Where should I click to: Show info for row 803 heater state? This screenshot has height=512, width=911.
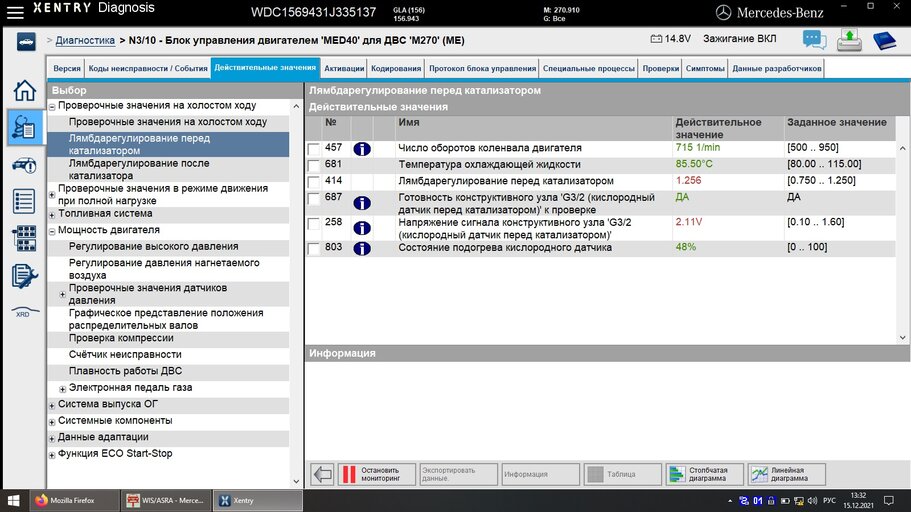(x=362, y=249)
